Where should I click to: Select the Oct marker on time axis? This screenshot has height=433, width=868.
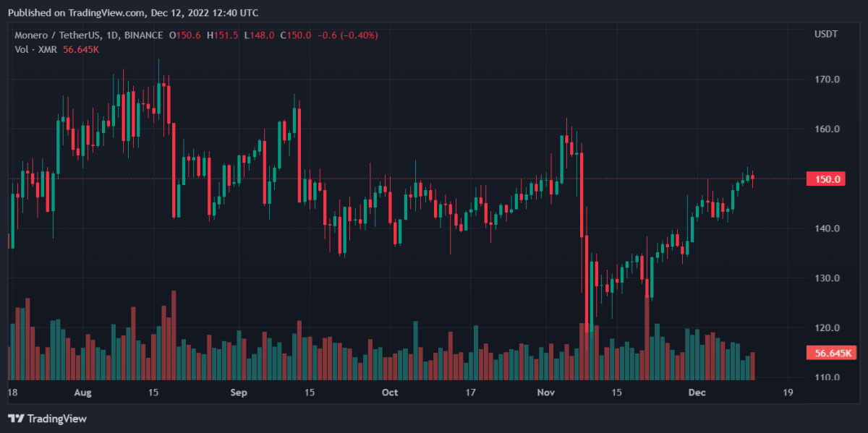tap(391, 393)
